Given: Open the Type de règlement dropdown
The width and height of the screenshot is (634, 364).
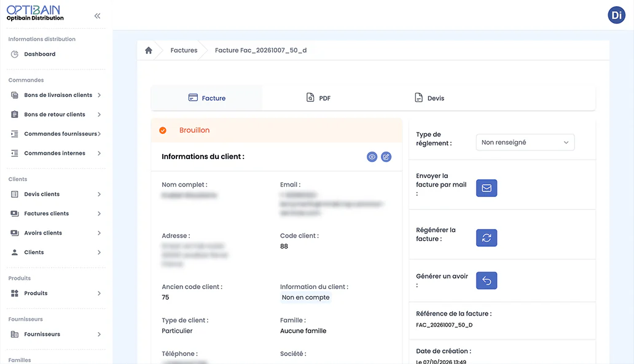Looking at the screenshot, I should point(525,142).
